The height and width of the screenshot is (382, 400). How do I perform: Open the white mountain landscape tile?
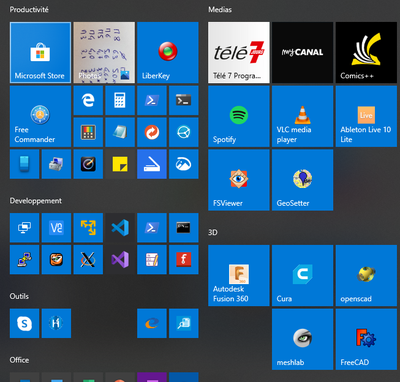[x=184, y=164]
